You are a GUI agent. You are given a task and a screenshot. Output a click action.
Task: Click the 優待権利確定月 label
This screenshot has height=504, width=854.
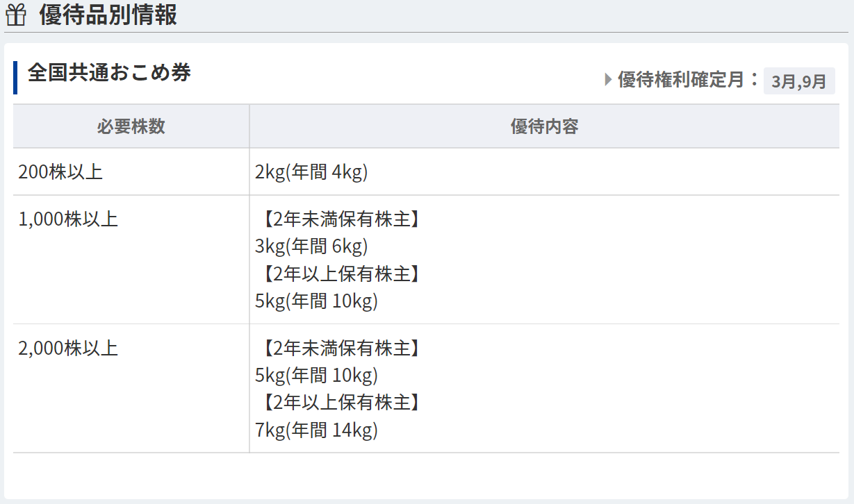pyautogui.click(x=681, y=80)
